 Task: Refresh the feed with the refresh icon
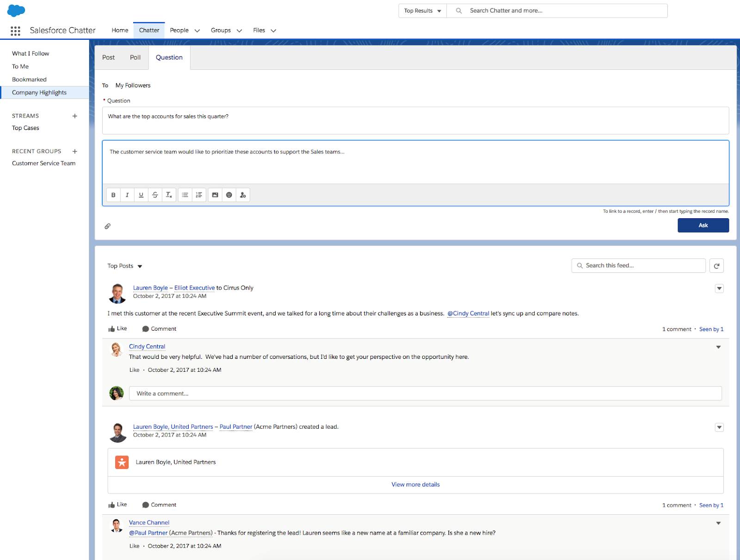[716, 266]
